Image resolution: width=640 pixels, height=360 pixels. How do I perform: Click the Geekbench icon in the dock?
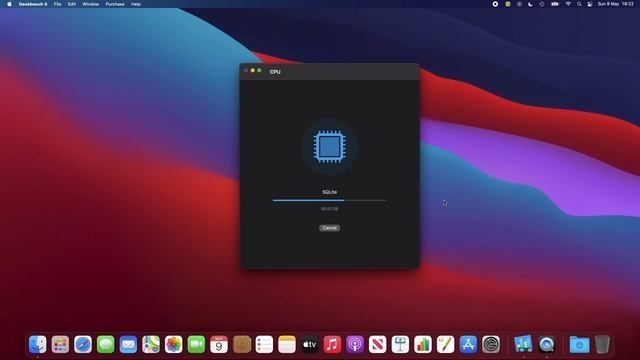[523, 344]
